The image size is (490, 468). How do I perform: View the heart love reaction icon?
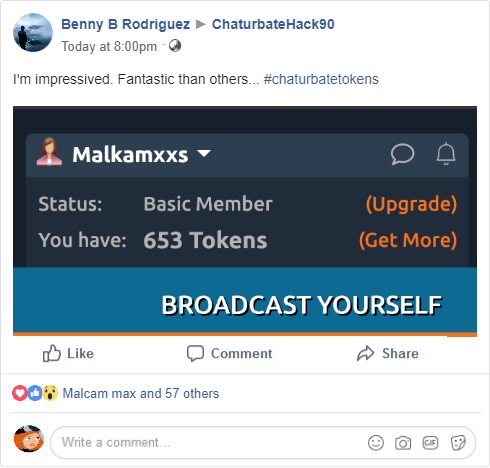point(19,393)
